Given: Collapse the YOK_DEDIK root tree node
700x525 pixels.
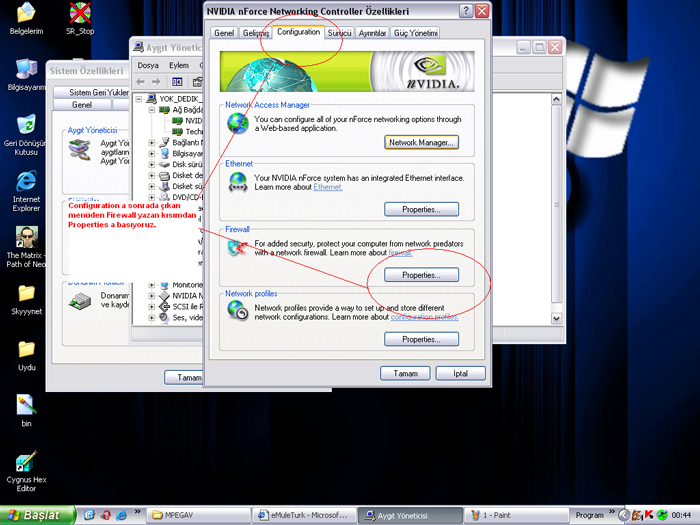Looking at the screenshot, I should click(139, 99).
